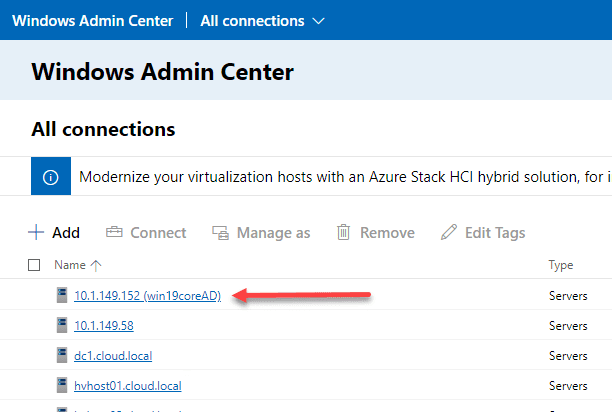Open the dc1.cloud.local connection
612x412 pixels.
[113, 355]
